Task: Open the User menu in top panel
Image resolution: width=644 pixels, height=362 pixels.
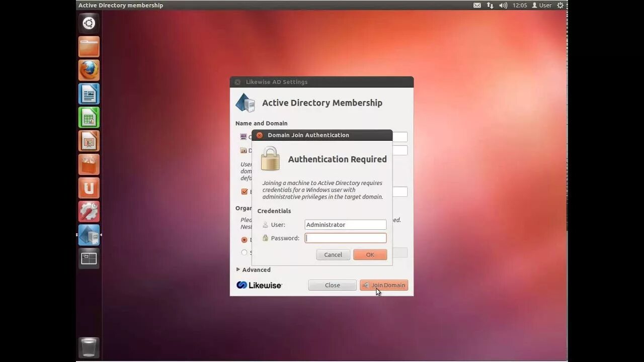Action: point(542,5)
